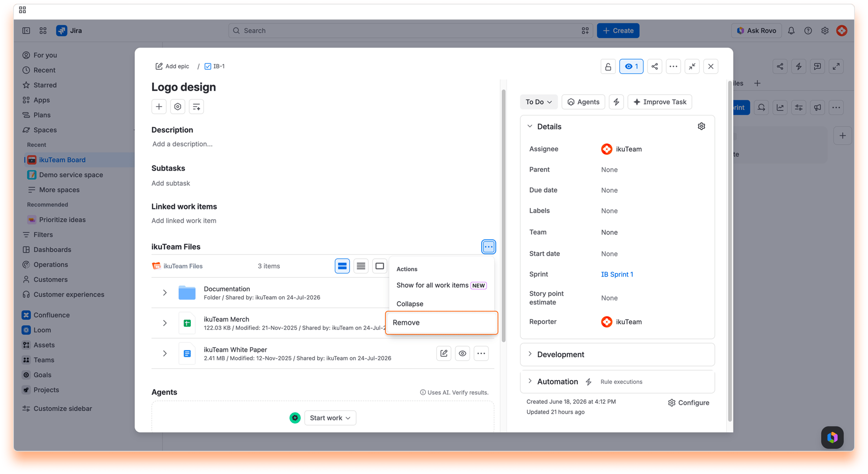
Task: Open the lightning automation actions icon beside Agents
Action: (616, 102)
